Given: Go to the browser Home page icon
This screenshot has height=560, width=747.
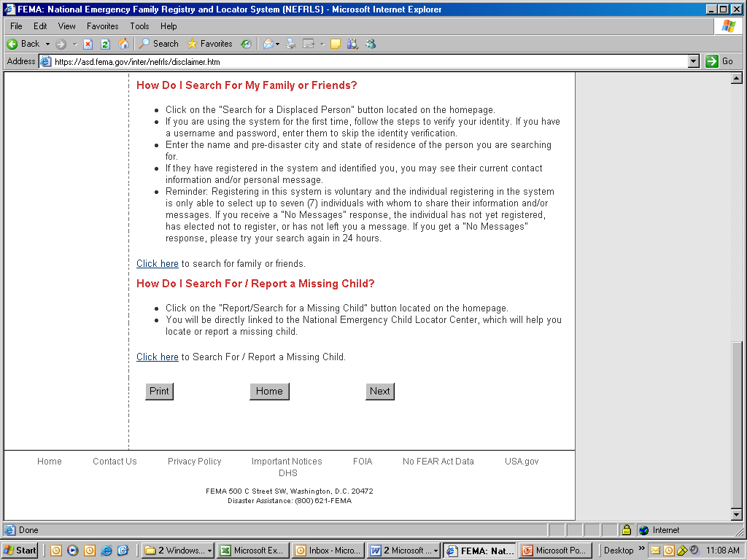Looking at the screenshot, I should (123, 44).
